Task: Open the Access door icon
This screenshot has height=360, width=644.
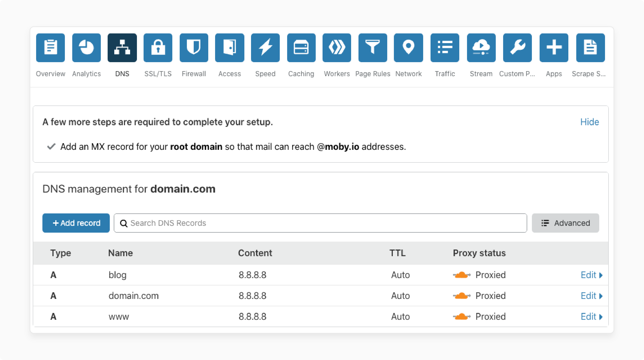Action: 229,47
